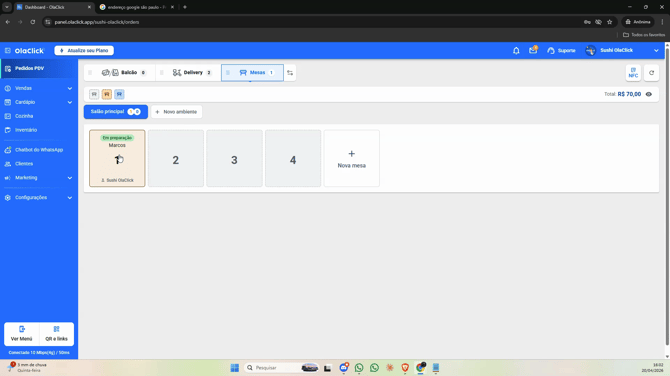The image size is (670, 376).
Task: Click the Chatbot robot icon
Action: pyautogui.click(x=8, y=150)
